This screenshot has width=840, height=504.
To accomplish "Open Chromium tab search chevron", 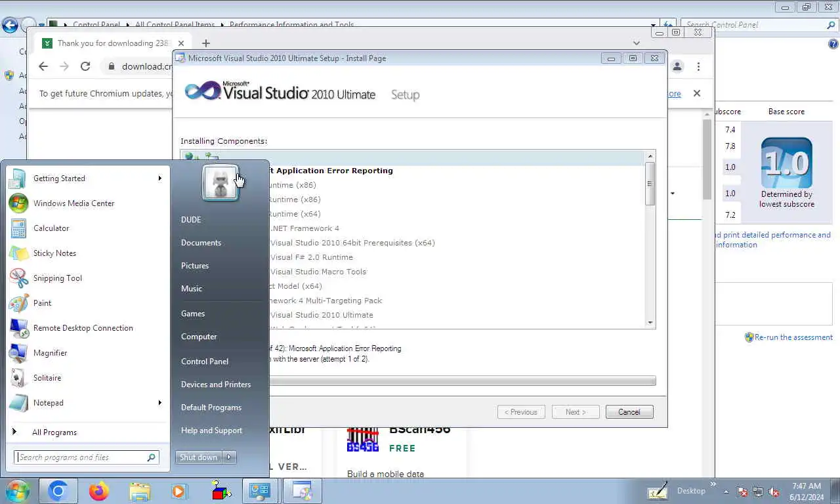I will (636, 43).
